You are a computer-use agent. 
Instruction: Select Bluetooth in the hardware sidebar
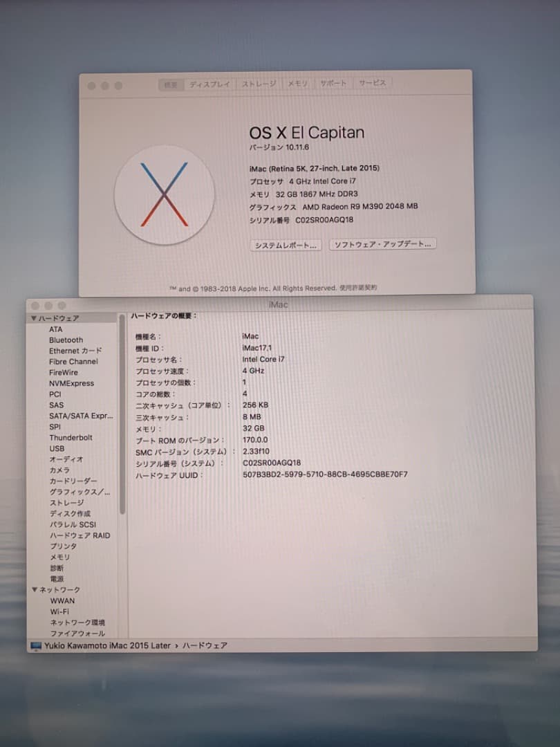point(66,340)
